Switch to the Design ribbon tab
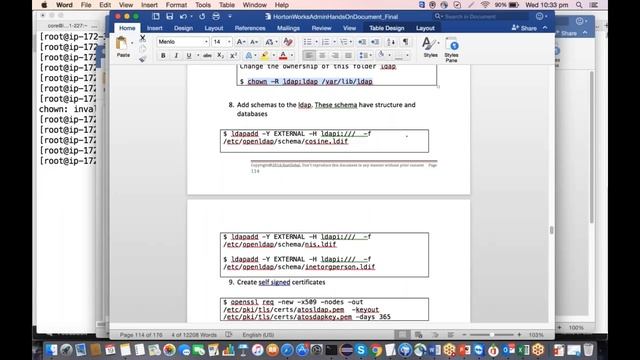The height and width of the screenshot is (360, 640). [183, 28]
